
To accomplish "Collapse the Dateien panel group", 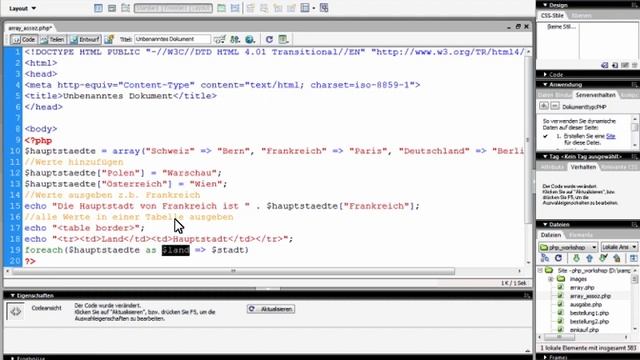I will [x=545, y=224].
